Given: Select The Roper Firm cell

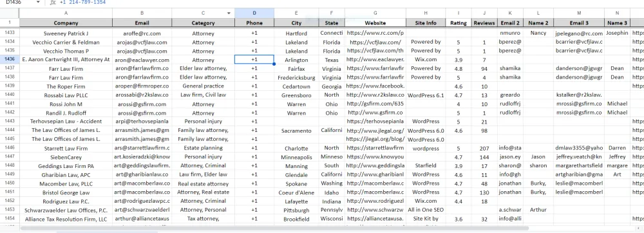Looking at the screenshot, I should tap(66, 86).
